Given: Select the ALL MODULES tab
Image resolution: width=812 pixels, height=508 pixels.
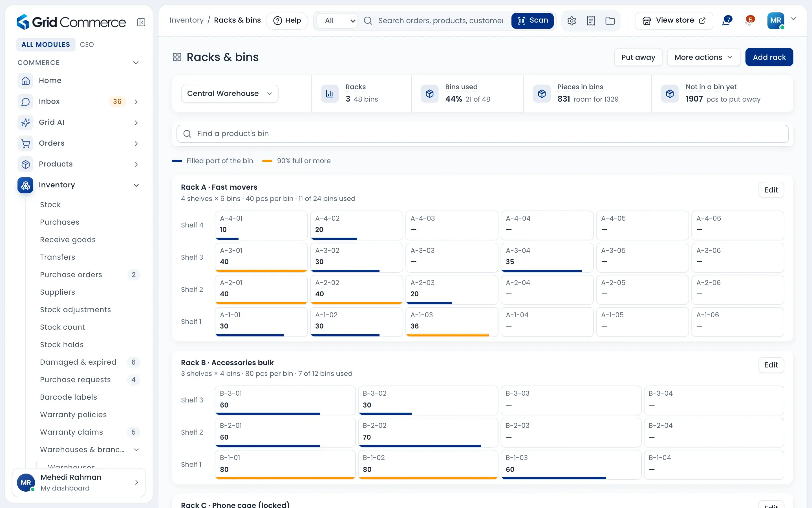Looking at the screenshot, I should click(46, 44).
